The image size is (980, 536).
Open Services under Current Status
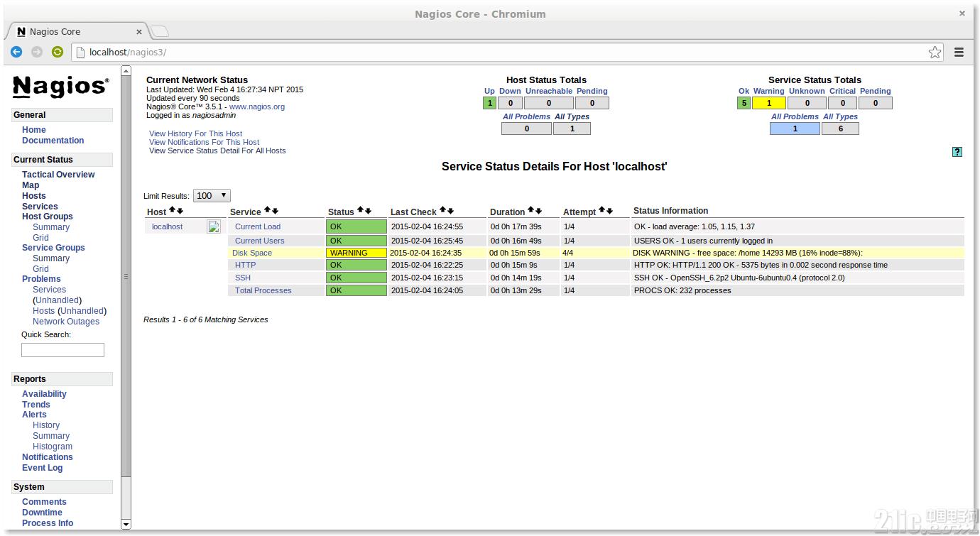click(x=40, y=207)
